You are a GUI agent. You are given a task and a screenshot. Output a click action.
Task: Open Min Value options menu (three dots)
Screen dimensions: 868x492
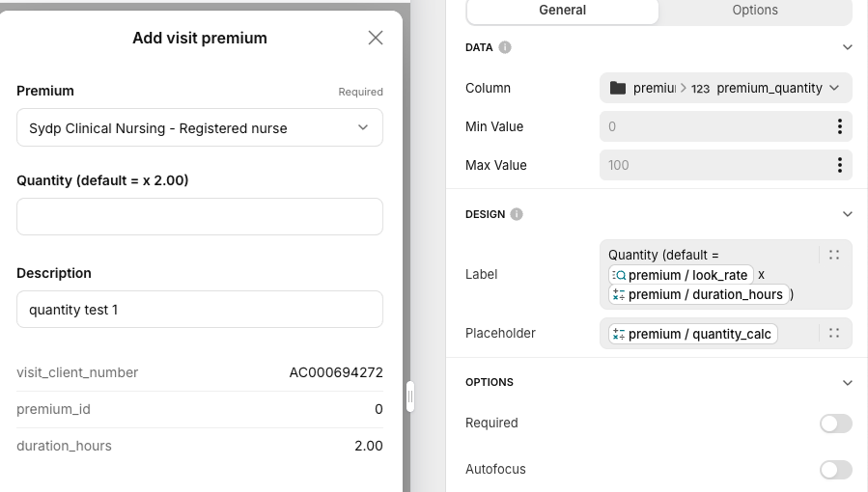pos(839,126)
